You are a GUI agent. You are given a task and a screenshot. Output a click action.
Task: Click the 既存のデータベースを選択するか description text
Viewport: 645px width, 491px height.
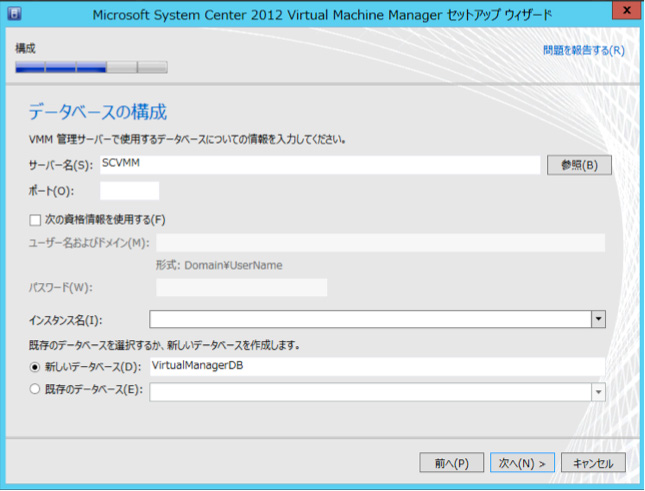click(164, 345)
